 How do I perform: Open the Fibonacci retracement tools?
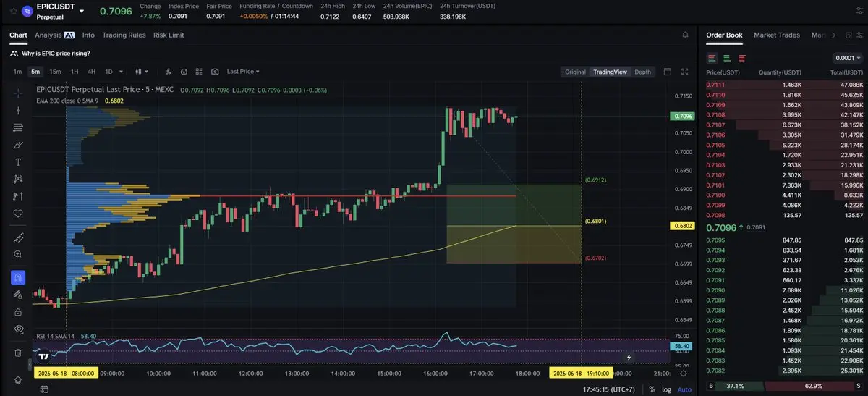click(x=18, y=127)
